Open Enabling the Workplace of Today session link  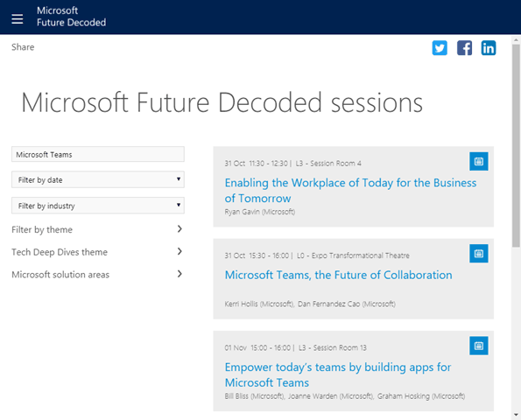350,191
